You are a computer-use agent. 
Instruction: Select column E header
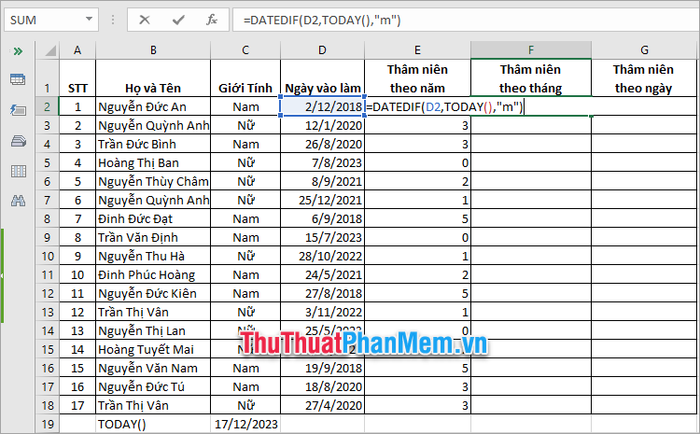coord(417,50)
